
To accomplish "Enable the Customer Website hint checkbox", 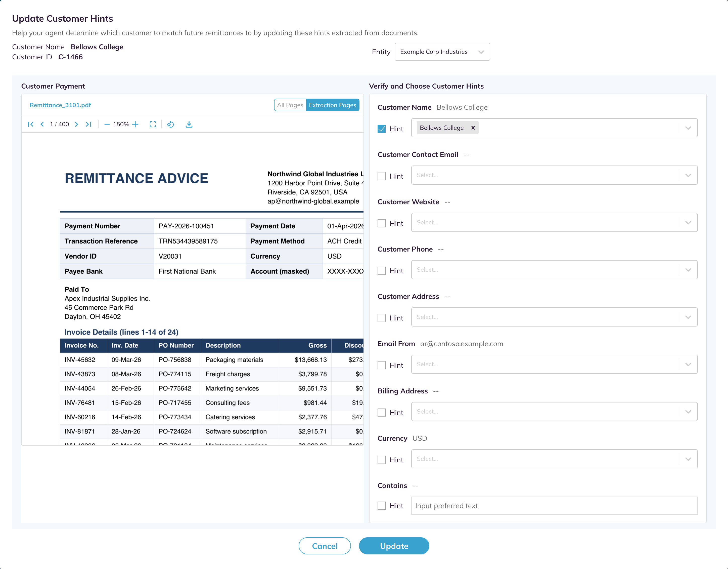I will [x=381, y=223].
